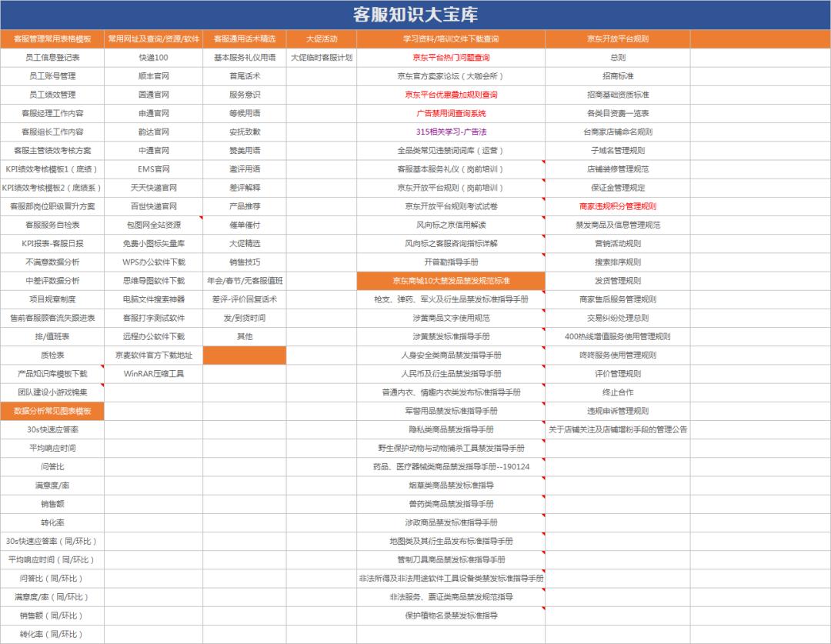Select 差评-评价回复话术
The height and width of the screenshot is (644, 831).
point(245,299)
